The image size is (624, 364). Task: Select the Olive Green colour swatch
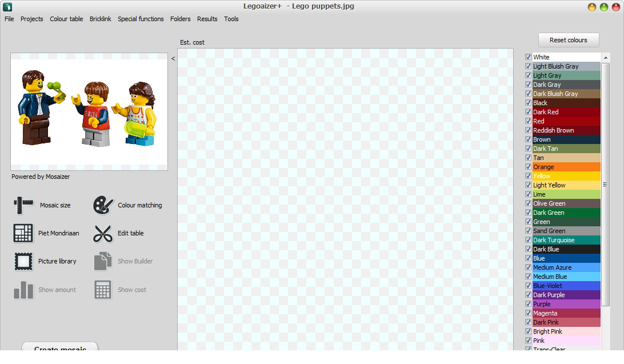(566, 203)
